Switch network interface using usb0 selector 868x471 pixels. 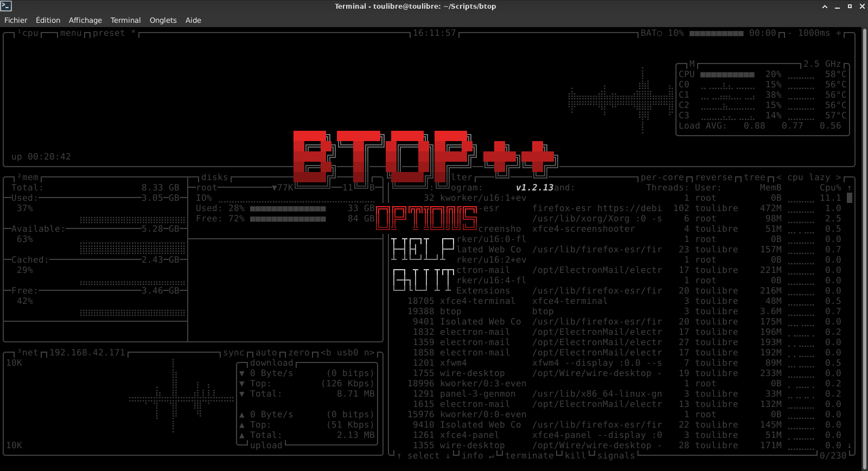point(347,353)
